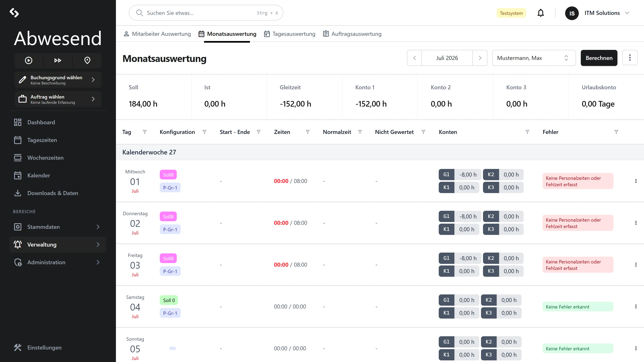Open row menu for Samstag 04 Juli
The image size is (644, 362).
(636, 306)
